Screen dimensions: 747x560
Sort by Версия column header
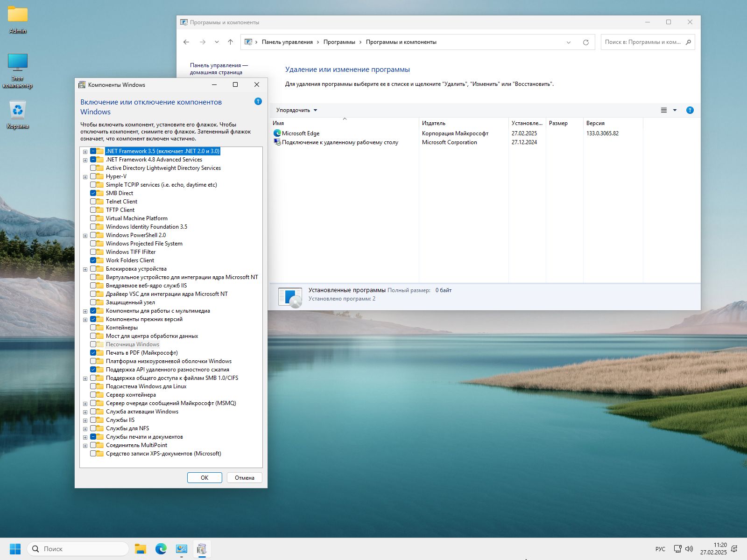[613, 123]
